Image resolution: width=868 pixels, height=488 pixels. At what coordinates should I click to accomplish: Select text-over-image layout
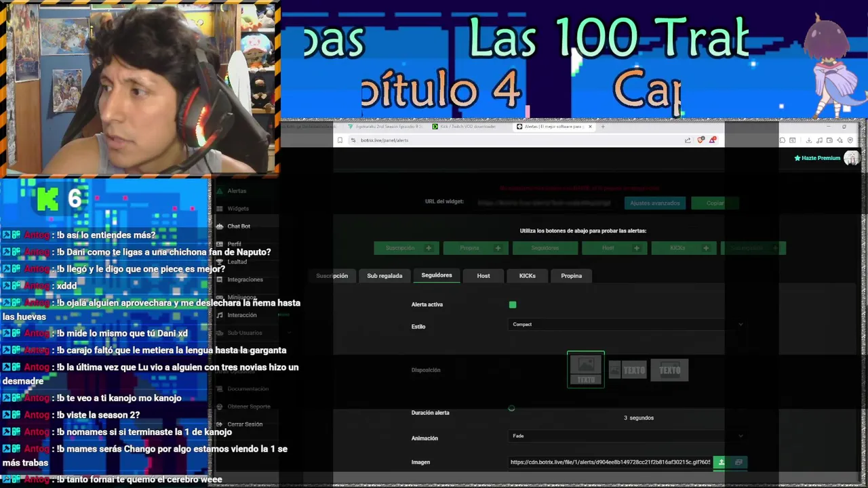(669, 370)
